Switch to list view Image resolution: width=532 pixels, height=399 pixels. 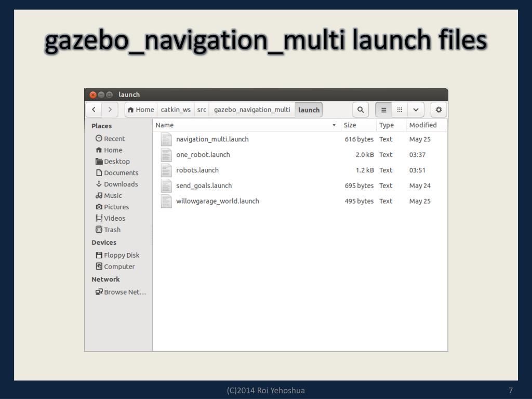click(x=383, y=110)
